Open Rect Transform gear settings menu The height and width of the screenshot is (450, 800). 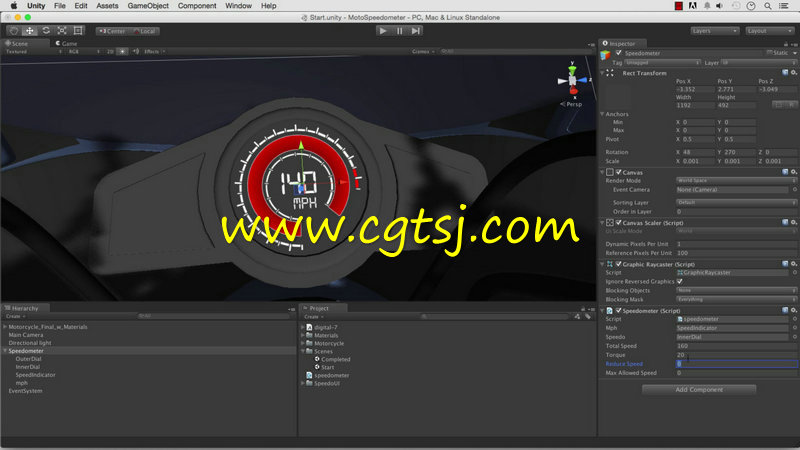794,73
